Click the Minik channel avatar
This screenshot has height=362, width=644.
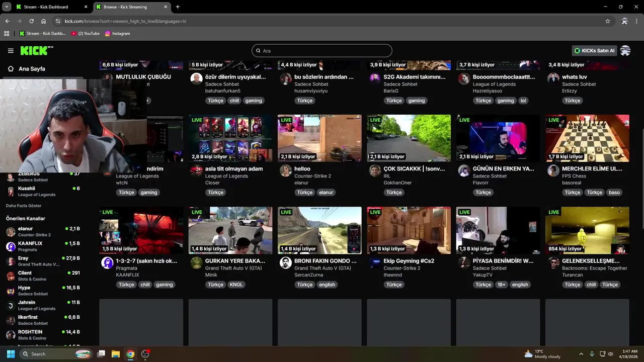point(196,263)
